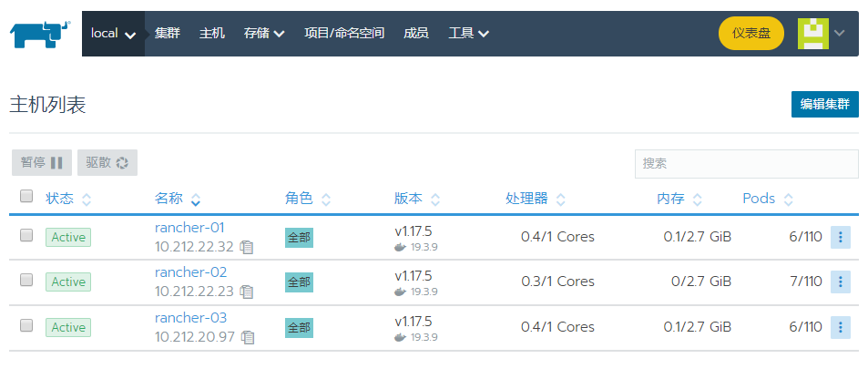Open the 成员 page
This screenshot has width=868, height=379.
point(415,34)
